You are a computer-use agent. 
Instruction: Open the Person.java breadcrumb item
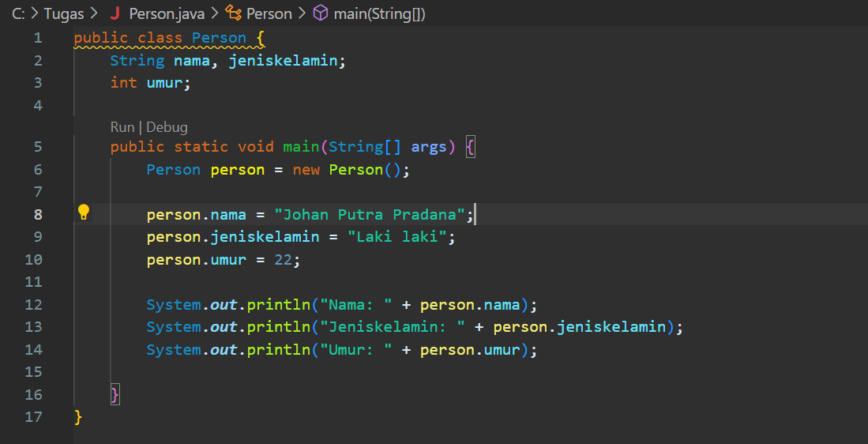point(167,14)
